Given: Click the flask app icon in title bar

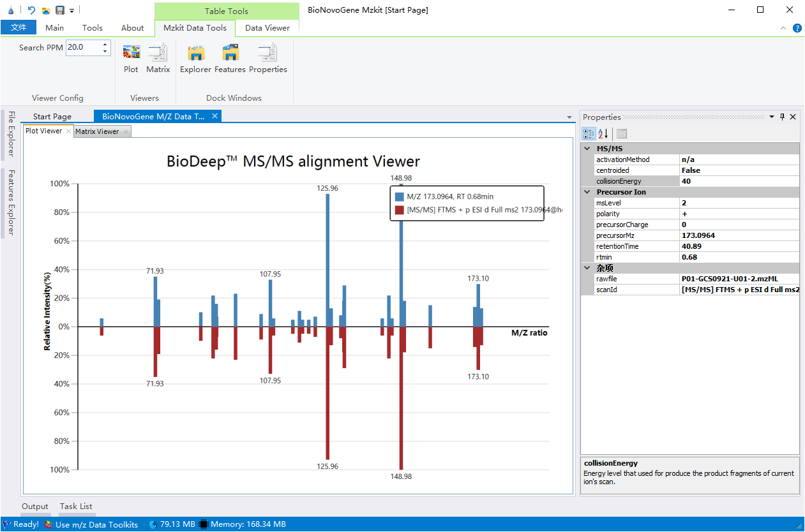Looking at the screenshot, I should (x=11, y=10).
